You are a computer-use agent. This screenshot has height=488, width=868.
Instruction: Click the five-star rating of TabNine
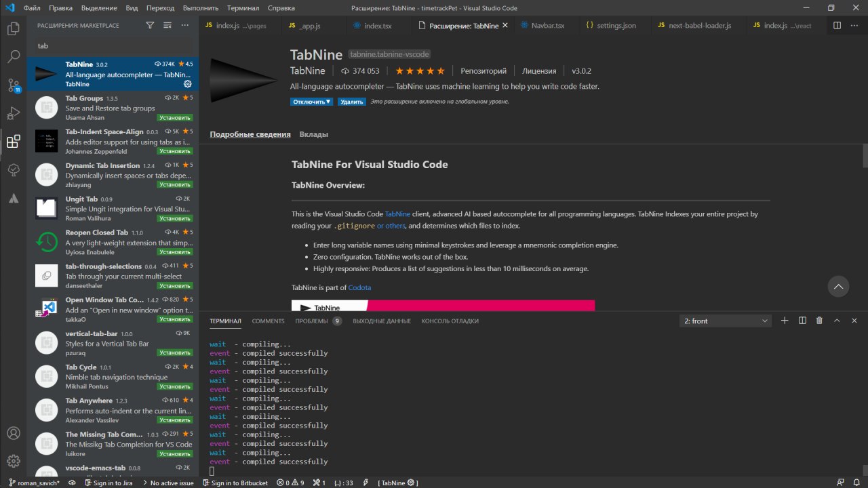tap(420, 71)
